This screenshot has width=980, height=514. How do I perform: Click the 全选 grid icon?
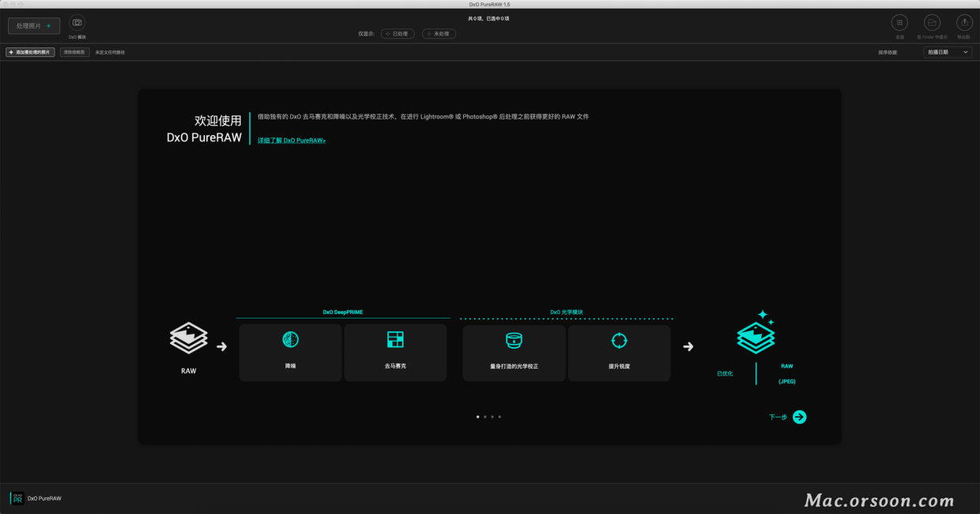coord(899,23)
